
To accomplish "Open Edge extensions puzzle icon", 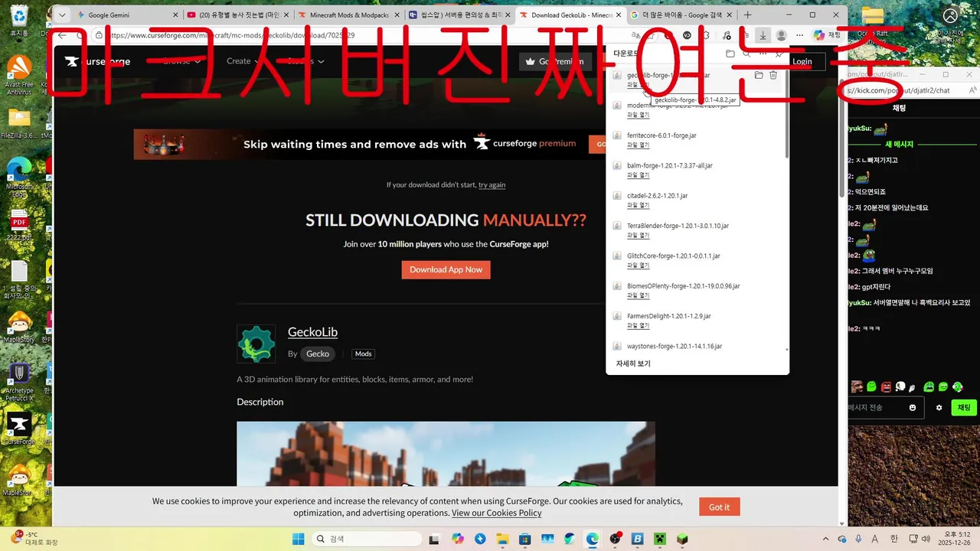I will (x=705, y=35).
